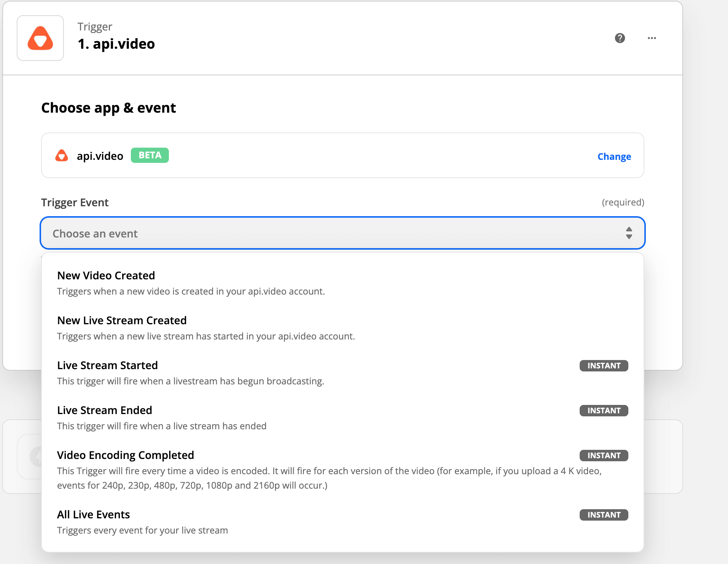This screenshot has height=564, width=728.
Task: Click the api.video logo in trigger header
Action: pos(40,38)
